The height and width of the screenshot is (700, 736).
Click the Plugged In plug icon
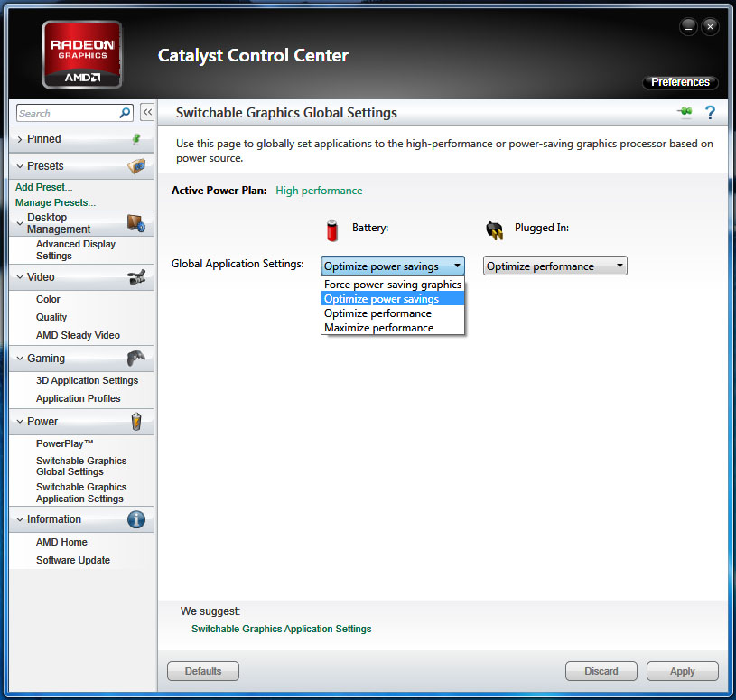click(x=494, y=230)
